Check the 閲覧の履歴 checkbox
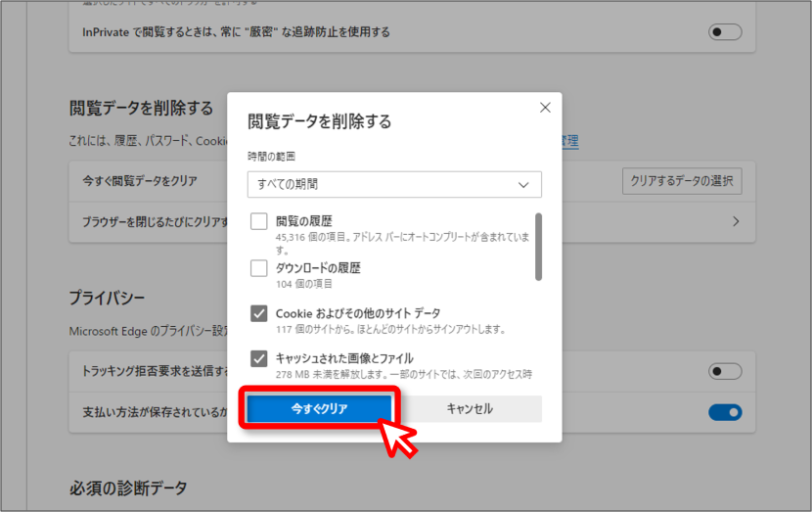This screenshot has height=512, width=812. [x=259, y=221]
